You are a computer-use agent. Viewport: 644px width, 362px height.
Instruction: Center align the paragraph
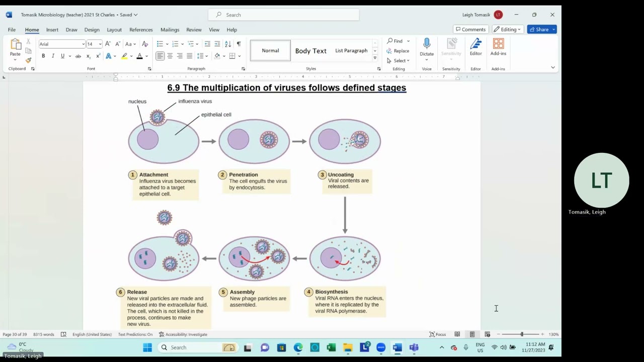[170, 56]
